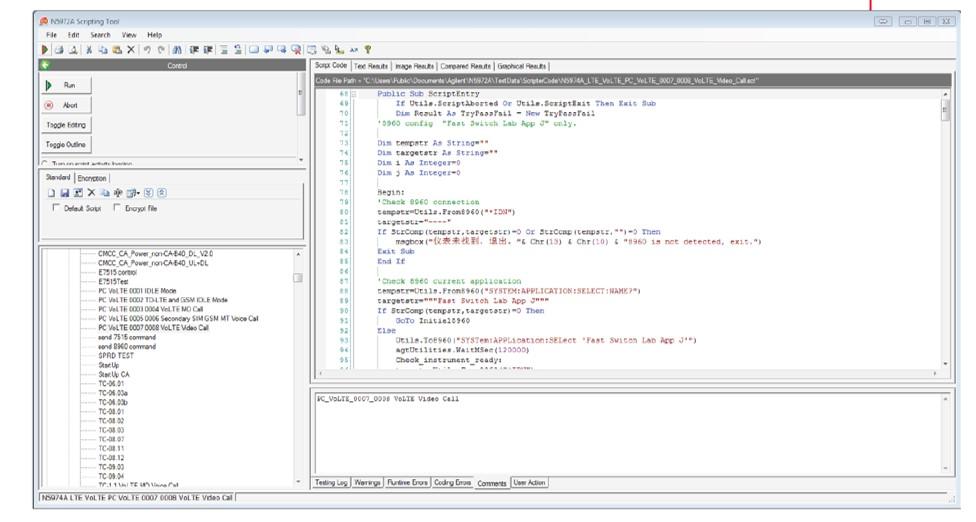Switch to the Text Results tab
Image resolution: width=976 pixels, height=522 pixels.
(x=371, y=66)
